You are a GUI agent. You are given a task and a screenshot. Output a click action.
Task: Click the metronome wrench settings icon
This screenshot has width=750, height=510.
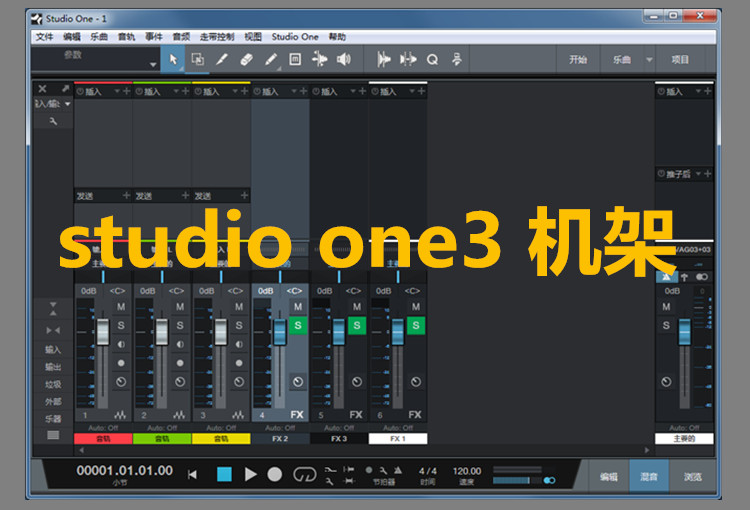click(383, 470)
